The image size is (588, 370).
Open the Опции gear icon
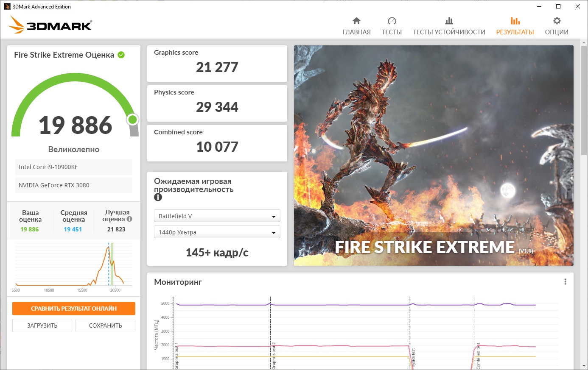coord(557,21)
